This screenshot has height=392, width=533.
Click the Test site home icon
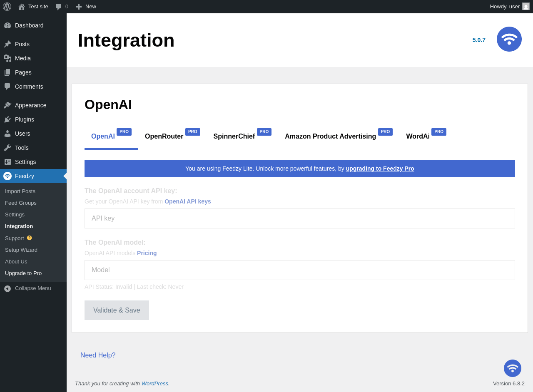pyautogui.click(x=22, y=7)
